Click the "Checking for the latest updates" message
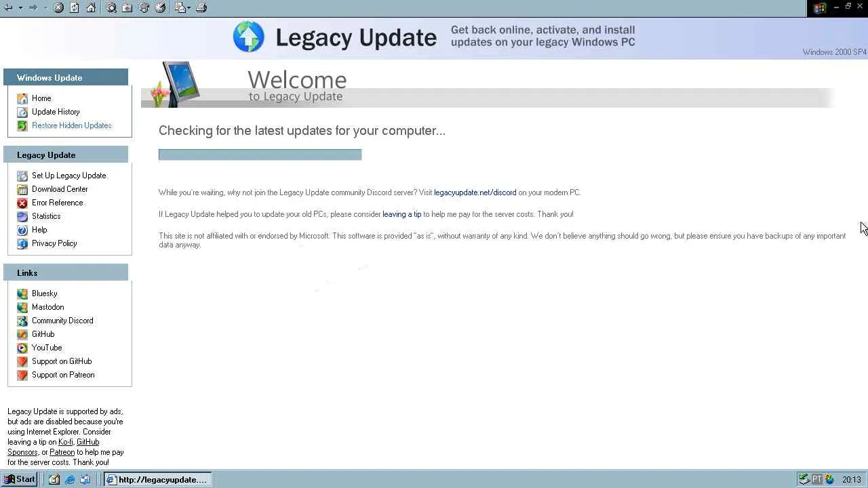The width and height of the screenshot is (868, 488). pos(302,131)
